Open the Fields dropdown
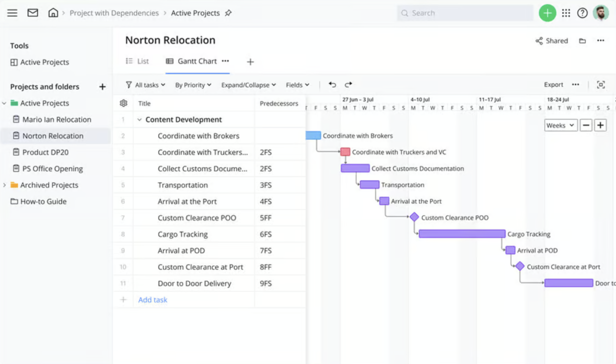Image resolution: width=616 pixels, height=364 pixels. tap(297, 85)
